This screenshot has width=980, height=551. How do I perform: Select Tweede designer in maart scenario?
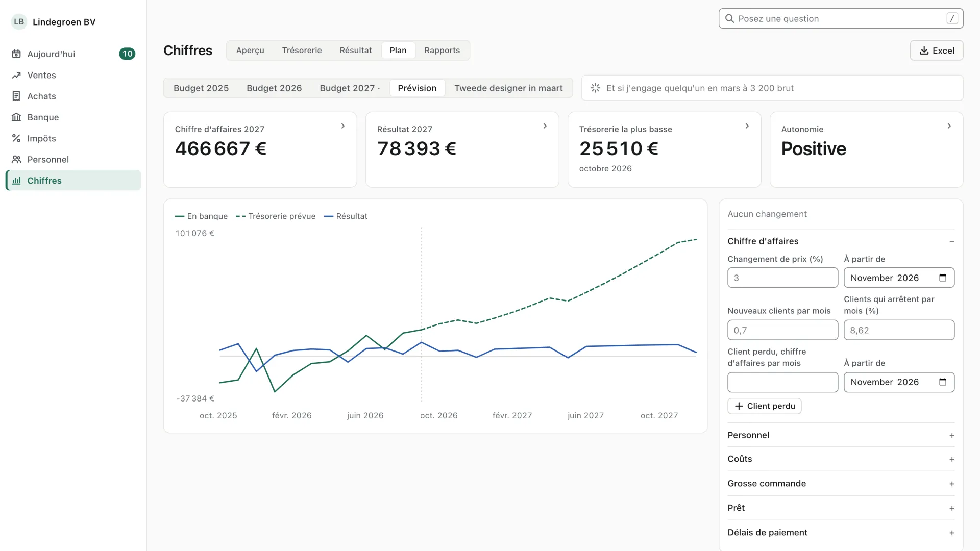508,88
